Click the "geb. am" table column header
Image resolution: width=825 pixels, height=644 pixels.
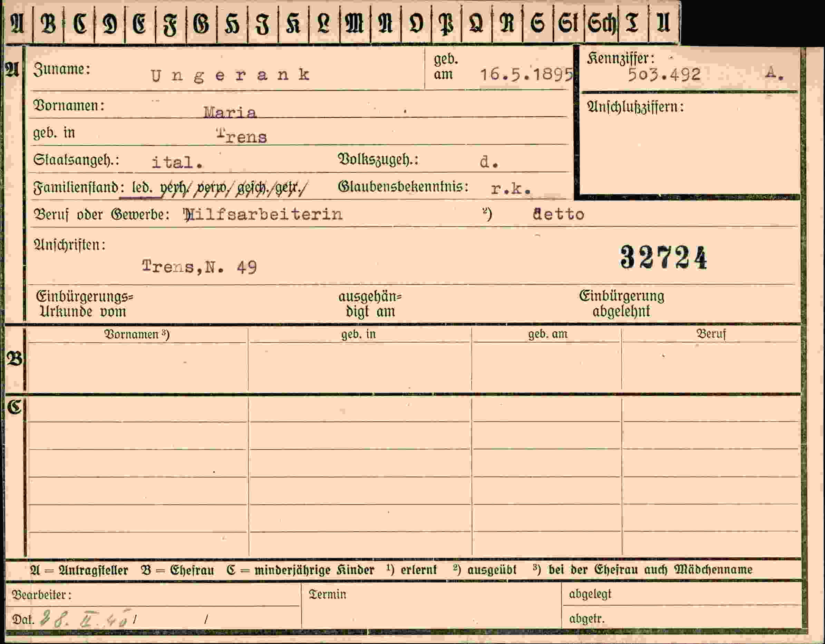(x=548, y=334)
